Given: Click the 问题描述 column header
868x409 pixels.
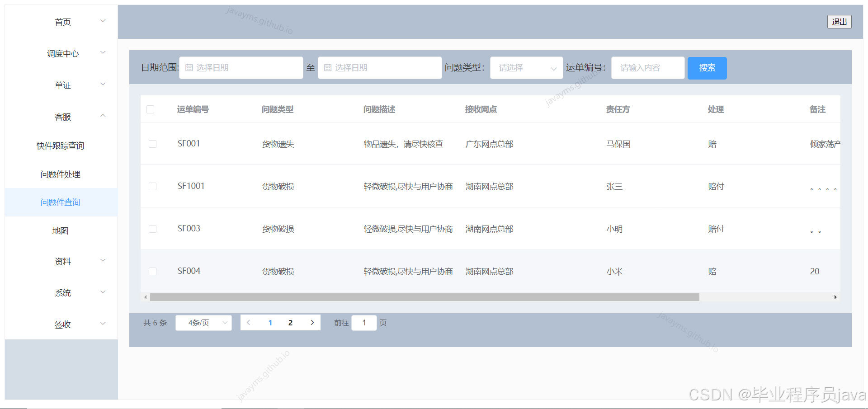Looking at the screenshot, I should coord(379,109).
